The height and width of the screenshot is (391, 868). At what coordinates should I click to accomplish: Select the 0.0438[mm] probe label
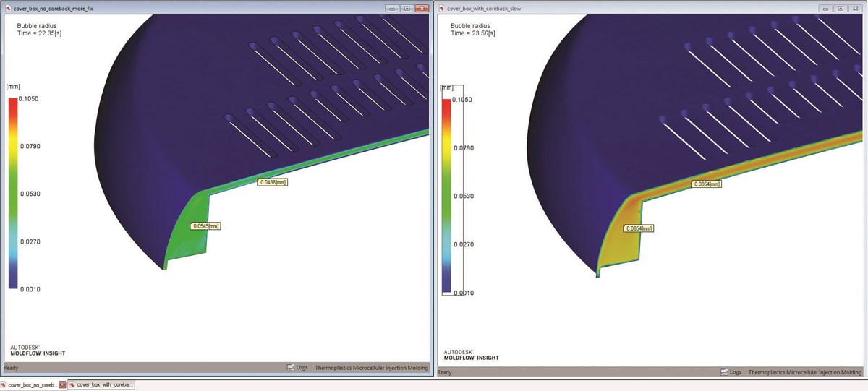(273, 182)
